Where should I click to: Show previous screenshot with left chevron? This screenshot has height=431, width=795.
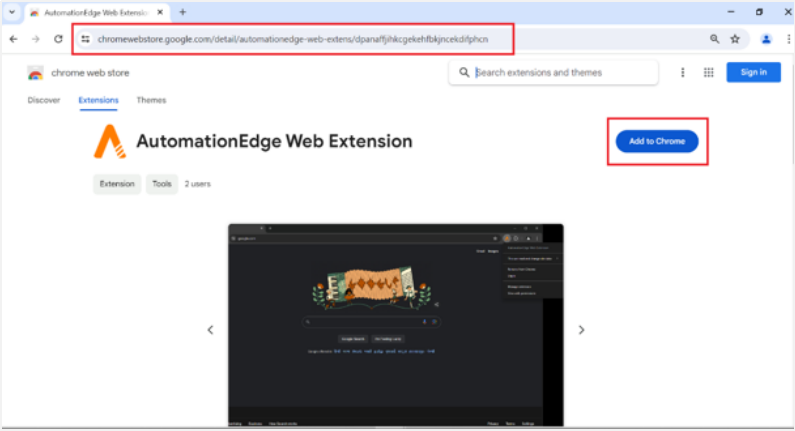click(210, 330)
